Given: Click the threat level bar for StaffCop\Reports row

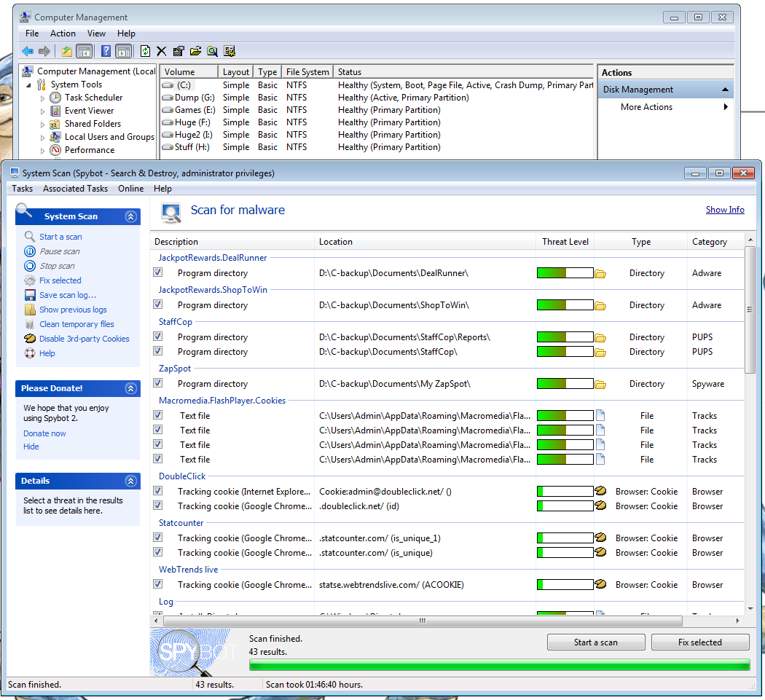Looking at the screenshot, I should tap(565, 337).
